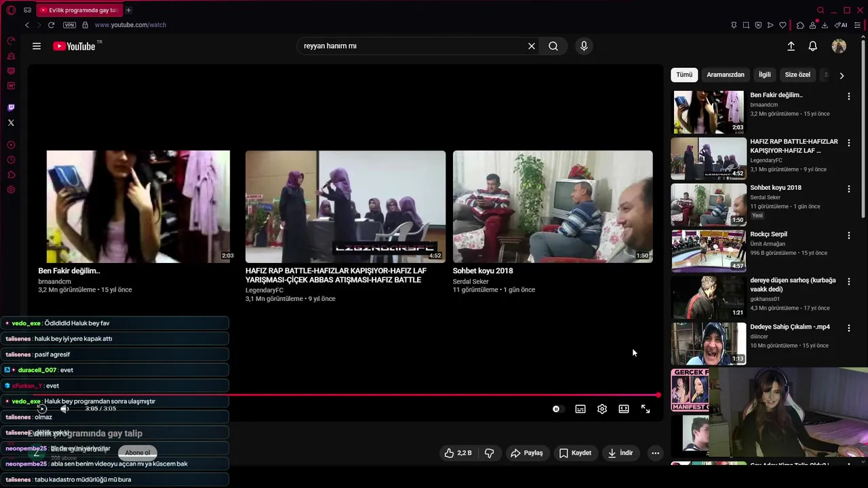Screen dimensions: 868x488
Task: Open player settings gear
Action: [602, 409]
